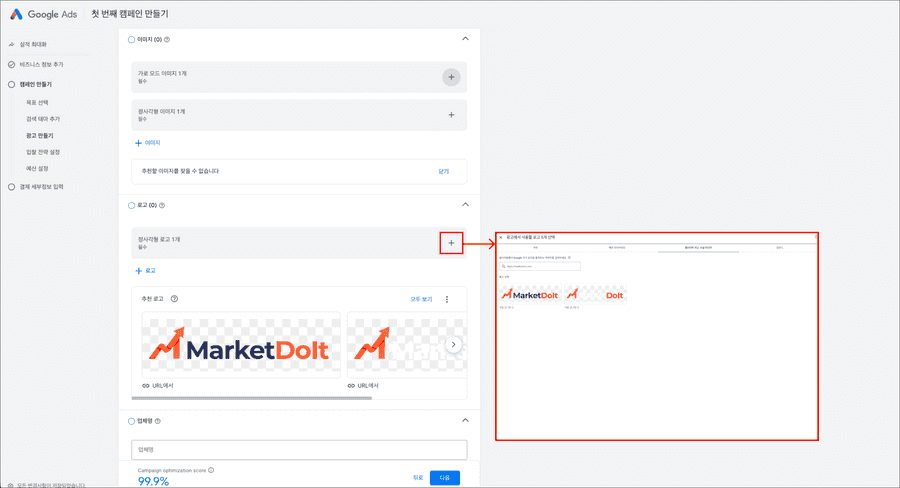This screenshot has width=900, height=488.
Task: Go to 목표 선택 step in sidebar
Action: click(37, 103)
